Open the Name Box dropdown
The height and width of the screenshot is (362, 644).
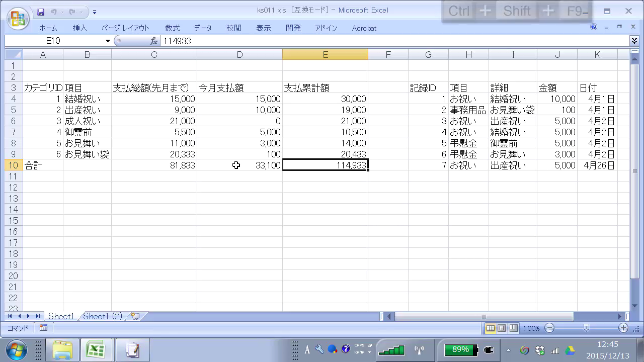coord(108,41)
